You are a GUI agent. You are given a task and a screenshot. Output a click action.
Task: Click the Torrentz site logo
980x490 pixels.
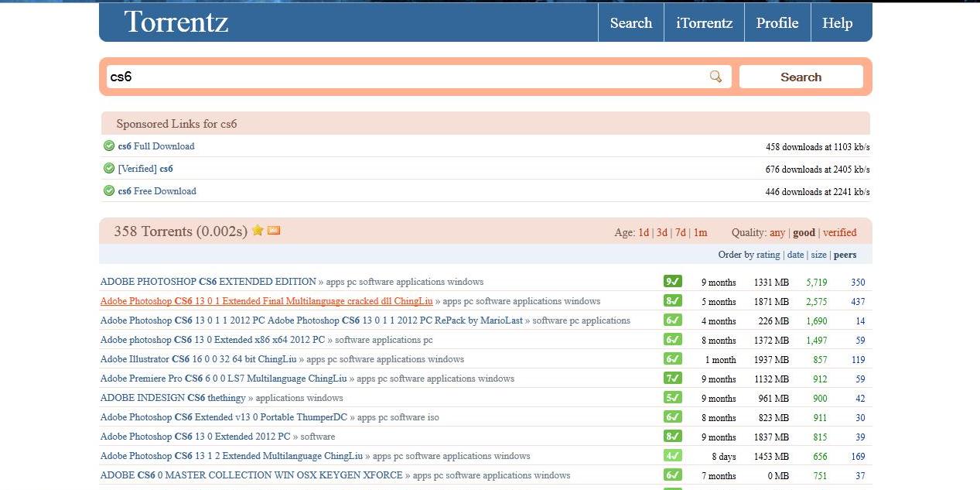coord(176,22)
